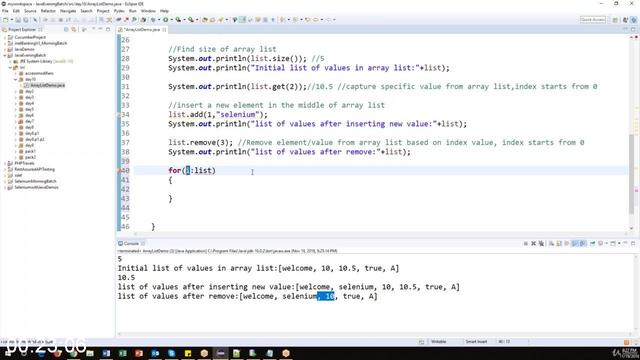This screenshot has width=640, height=360.
Task: Click the Terminate icon in Console toolbar
Action: pos(526,244)
